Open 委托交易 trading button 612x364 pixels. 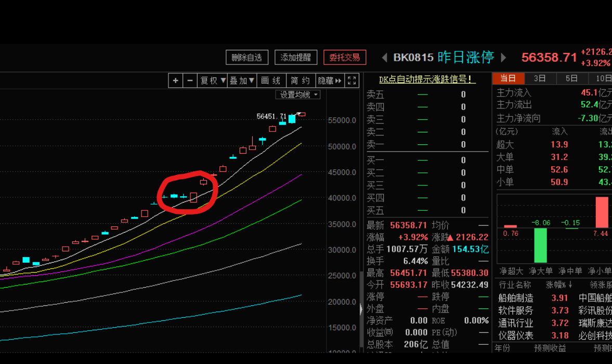click(x=345, y=57)
